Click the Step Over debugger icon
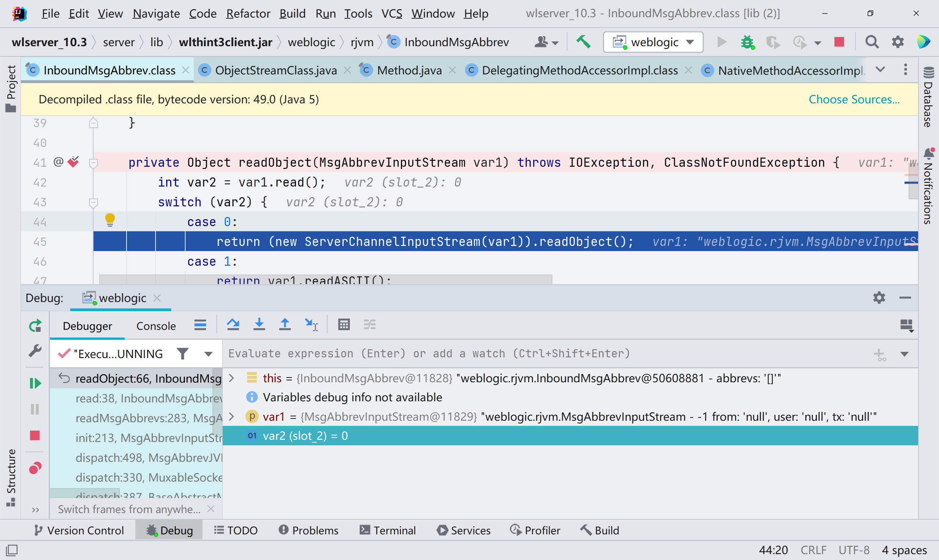Image resolution: width=939 pixels, height=560 pixels. [233, 324]
